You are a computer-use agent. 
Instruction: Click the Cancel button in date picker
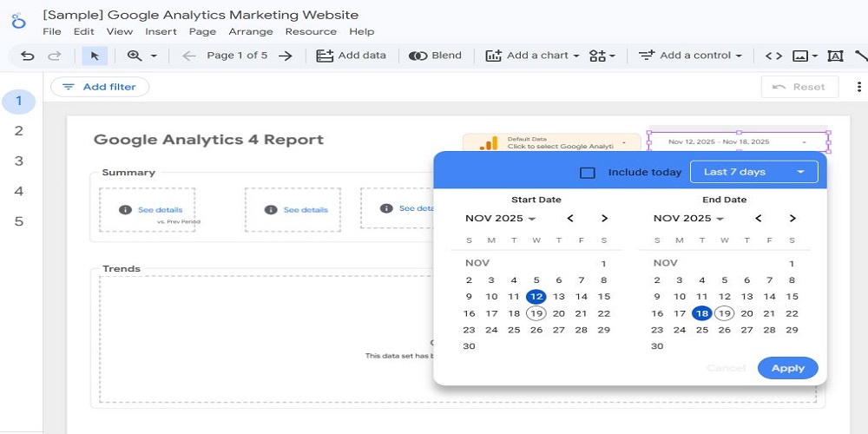(x=727, y=368)
